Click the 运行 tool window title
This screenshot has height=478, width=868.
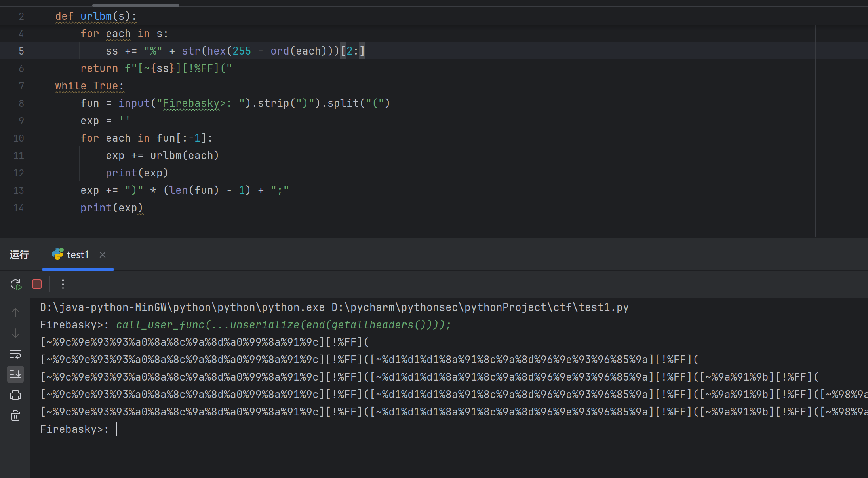click(x=19, y=255)
